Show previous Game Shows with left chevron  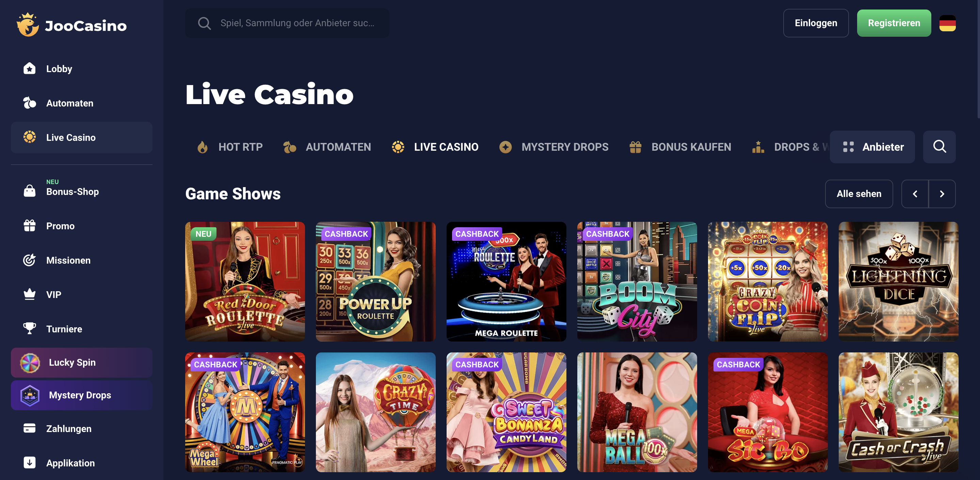[x=915, y=194]
